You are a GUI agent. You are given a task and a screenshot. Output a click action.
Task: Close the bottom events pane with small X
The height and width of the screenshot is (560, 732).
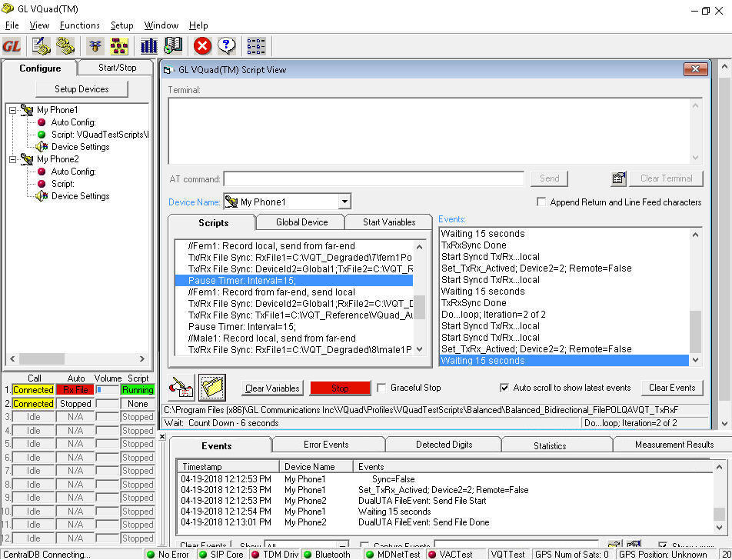pyautogui.click(x=162, y=437)
